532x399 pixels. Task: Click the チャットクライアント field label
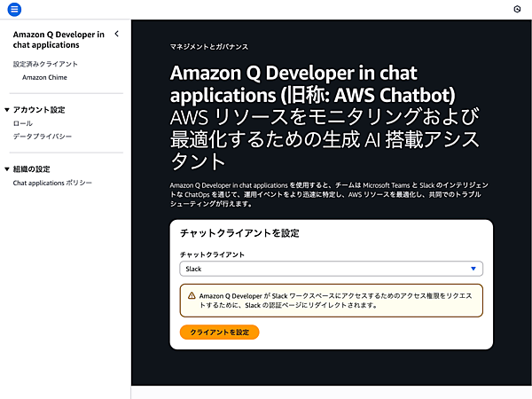212,254
